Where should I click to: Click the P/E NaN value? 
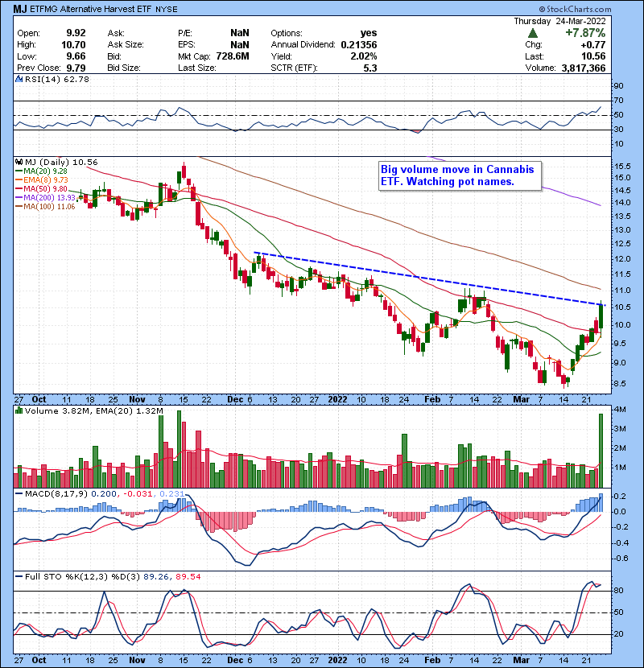point(240,33)
